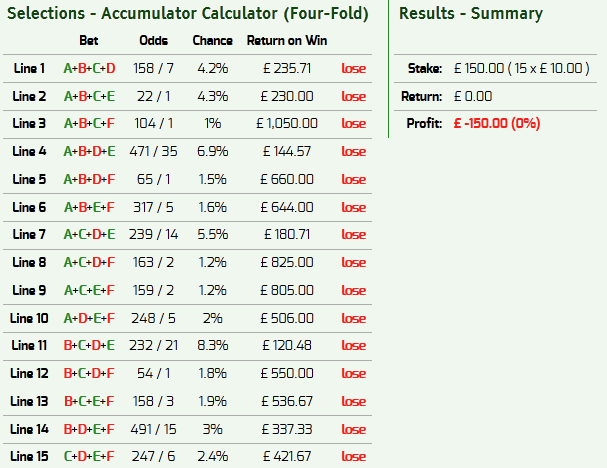Click the Line 1 row label
The width and height of the screenshot is (607, 468).
click(29, 69)
